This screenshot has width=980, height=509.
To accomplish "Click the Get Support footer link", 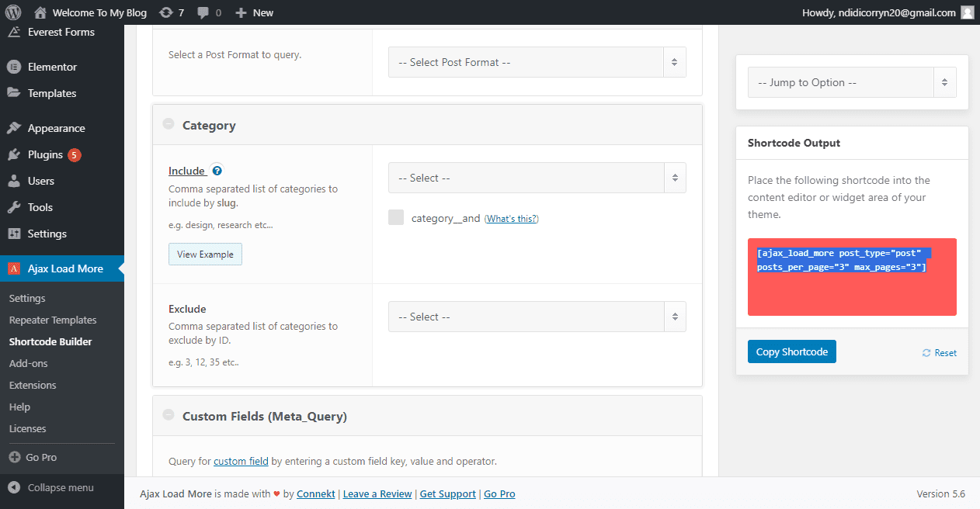I will (x=448, y=493).
